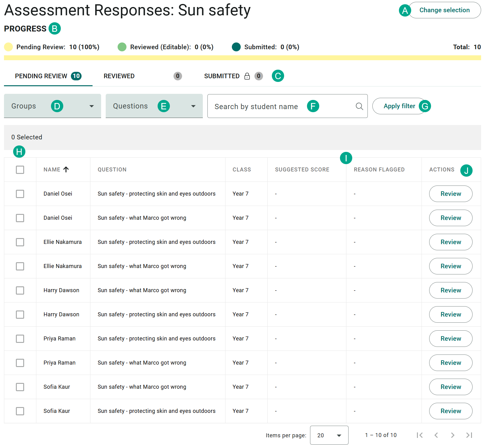Tick checkbox for Priya Raman protecting skin row

[x=20, y=339]
